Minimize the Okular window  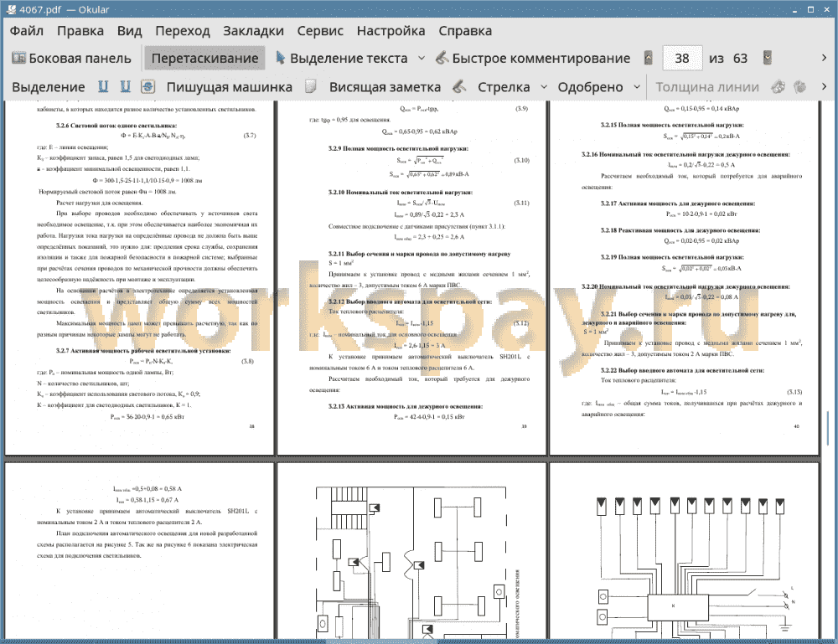795,9
